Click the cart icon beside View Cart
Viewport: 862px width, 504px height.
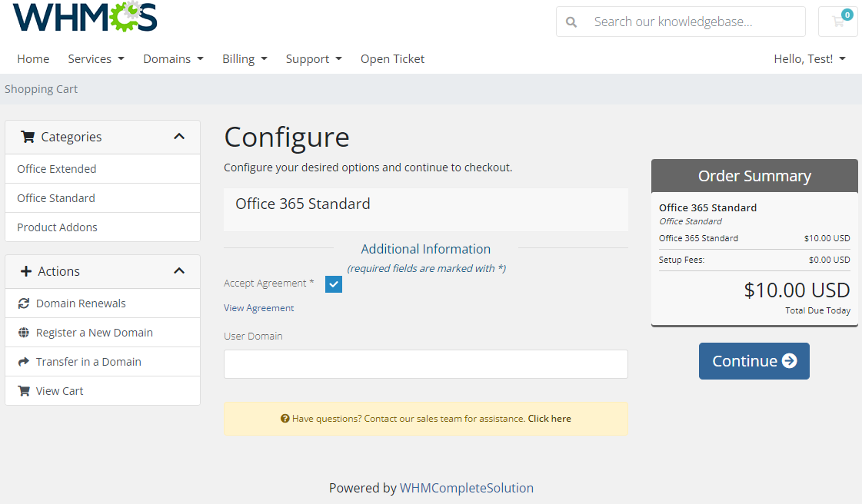click(24, 390)
